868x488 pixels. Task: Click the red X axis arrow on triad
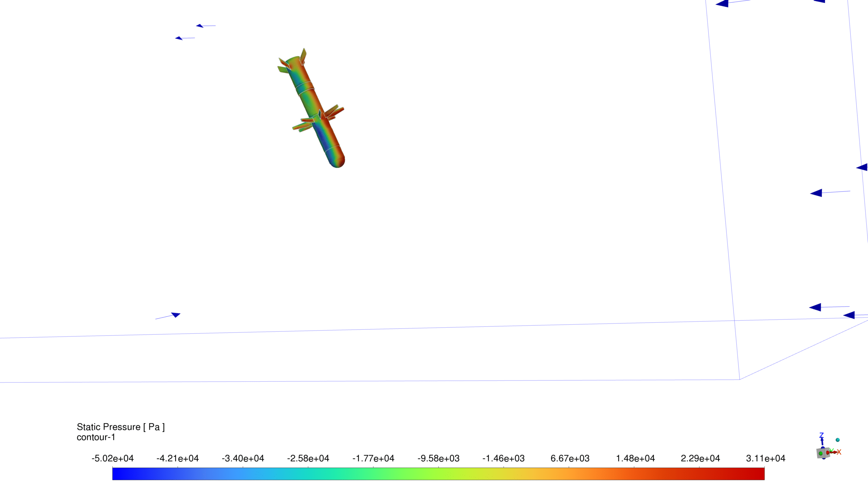pyautogui.click(x=835, y=452)
